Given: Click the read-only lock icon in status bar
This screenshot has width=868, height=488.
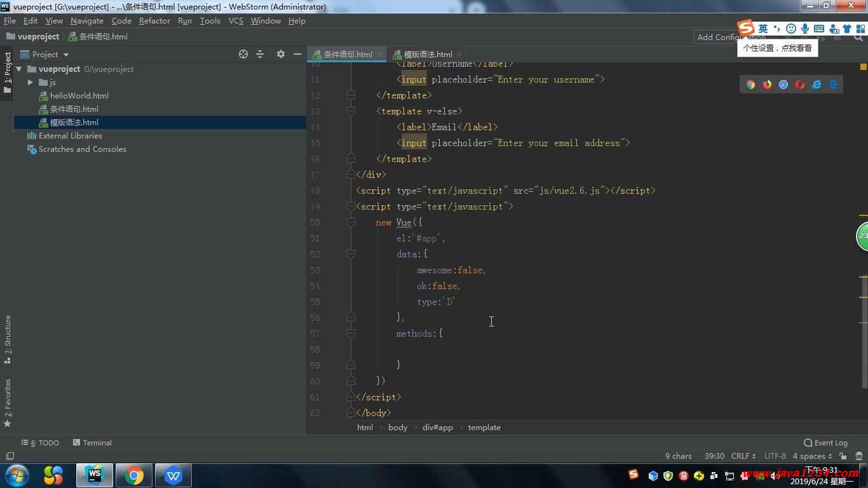Looking at the screenshot, I should click(x=843, y=456).
